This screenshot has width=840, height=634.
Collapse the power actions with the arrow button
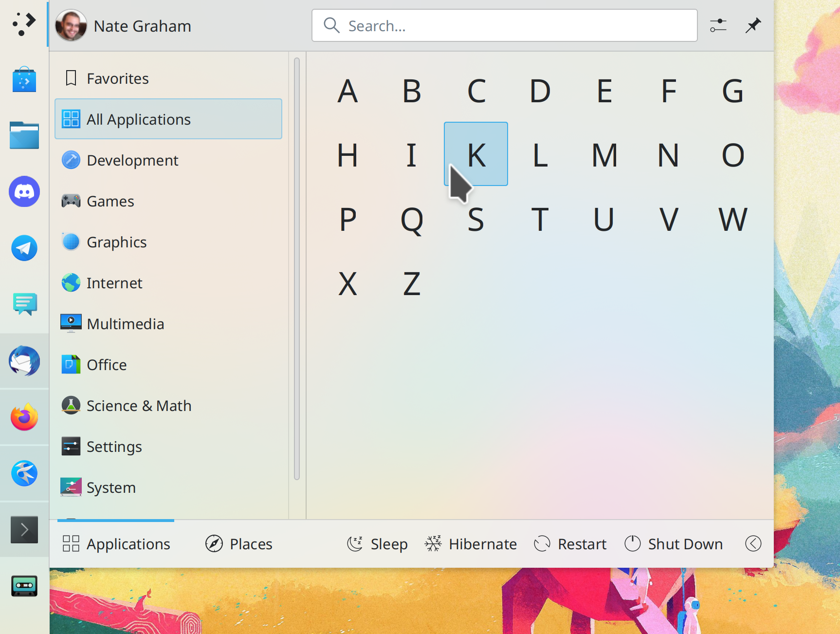coord(753,543)
